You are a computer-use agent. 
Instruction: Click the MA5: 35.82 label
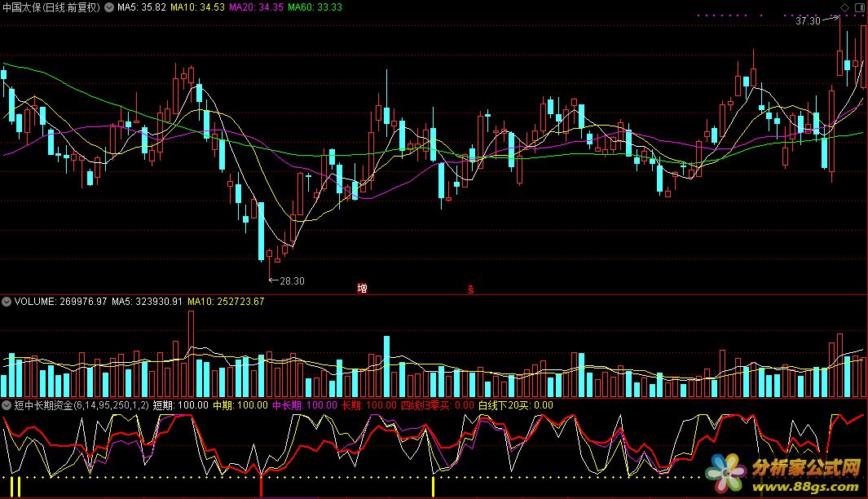142,7
